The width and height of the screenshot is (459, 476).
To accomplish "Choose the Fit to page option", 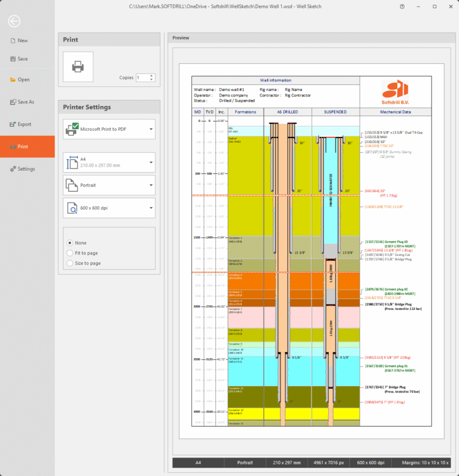I will point(70,253).
